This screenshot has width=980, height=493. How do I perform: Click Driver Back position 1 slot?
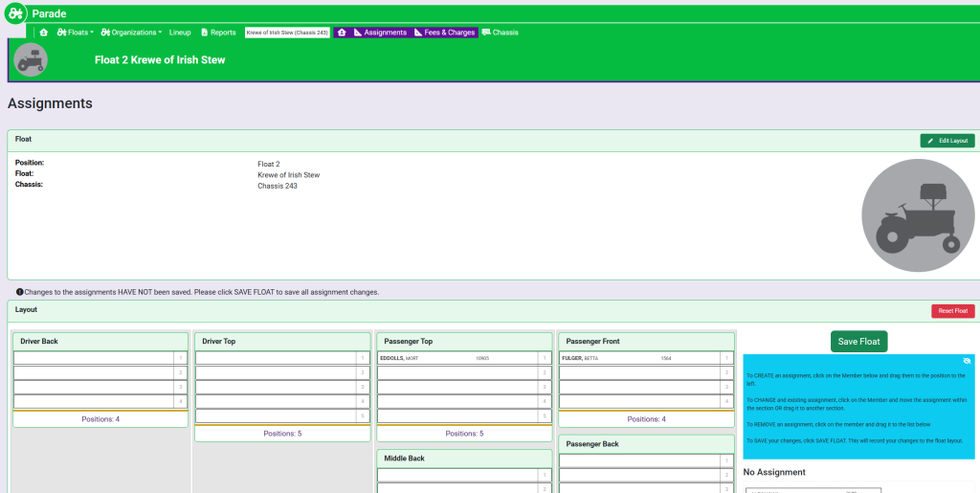[94, 358]
